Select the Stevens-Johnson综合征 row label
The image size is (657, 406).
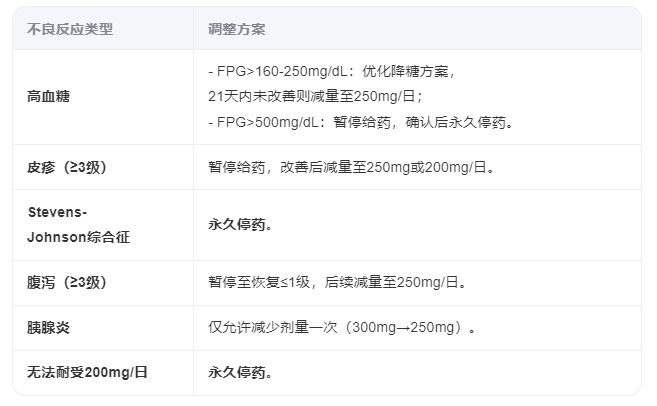tap(79, 225)
